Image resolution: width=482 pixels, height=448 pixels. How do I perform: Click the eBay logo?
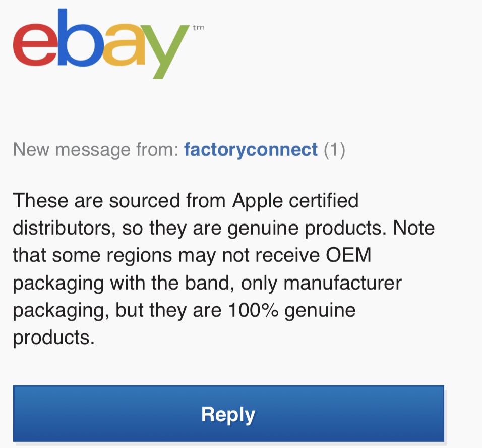(x=109, y=44)
